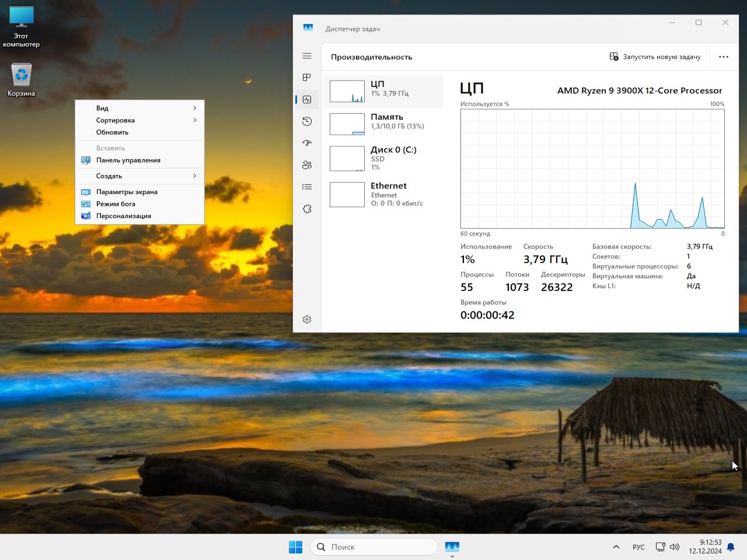Open Task Manager settings gear
The width and height of the screenshot is (747, 560).
[307, 319]
